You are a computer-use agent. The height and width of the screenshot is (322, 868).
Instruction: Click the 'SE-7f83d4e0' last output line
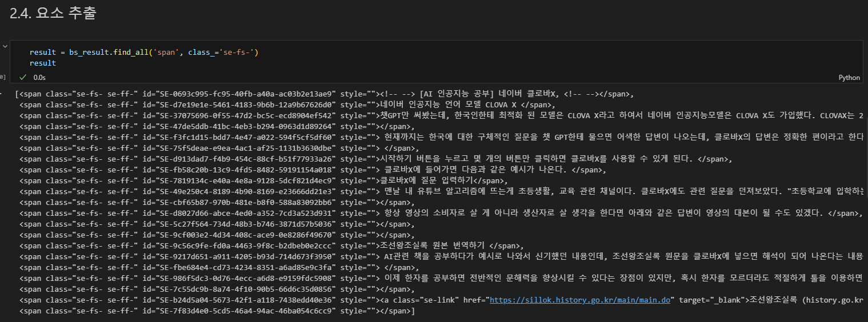(217, 311)
